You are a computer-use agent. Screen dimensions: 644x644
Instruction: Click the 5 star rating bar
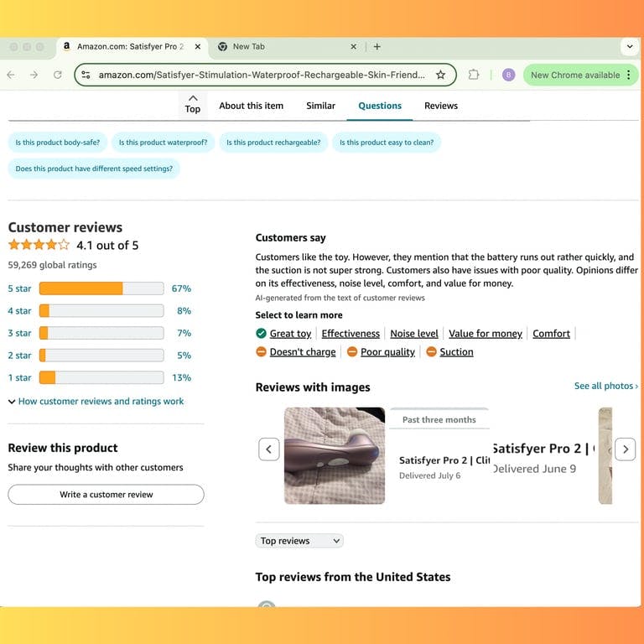[101, 288]
